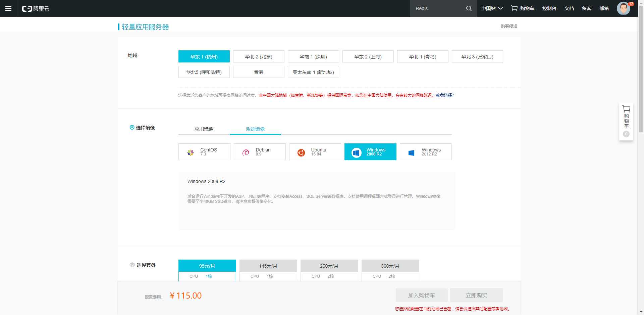Image resolution: width=644 pixels, height=315 pixels.
Task: Click the Windows 2008 R2 logo icon
Action: pyautogui.click(x=356, y=153)
